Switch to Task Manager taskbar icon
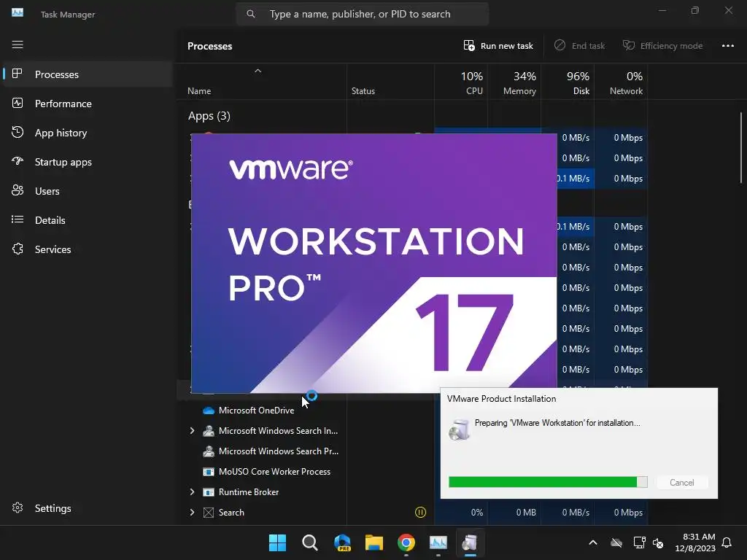 pos(438,542)
